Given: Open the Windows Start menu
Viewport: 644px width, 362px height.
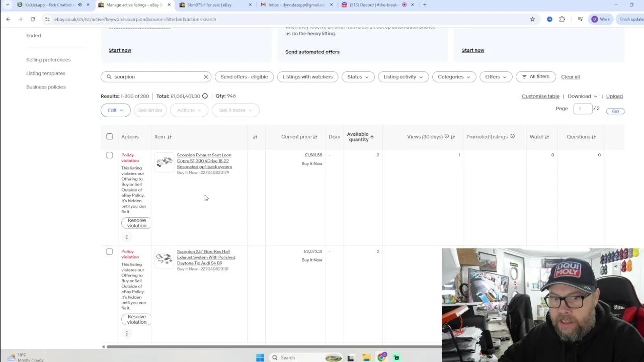Looking at the screenshot, I should pos(260,357).
